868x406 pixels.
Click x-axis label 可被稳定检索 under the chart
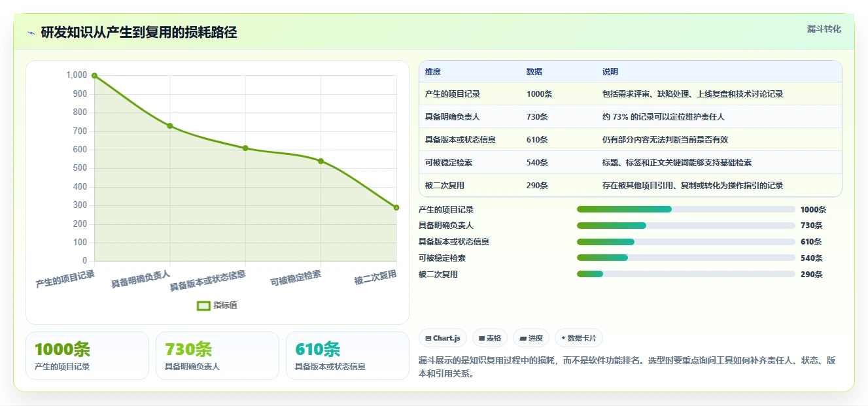point(296,278)
